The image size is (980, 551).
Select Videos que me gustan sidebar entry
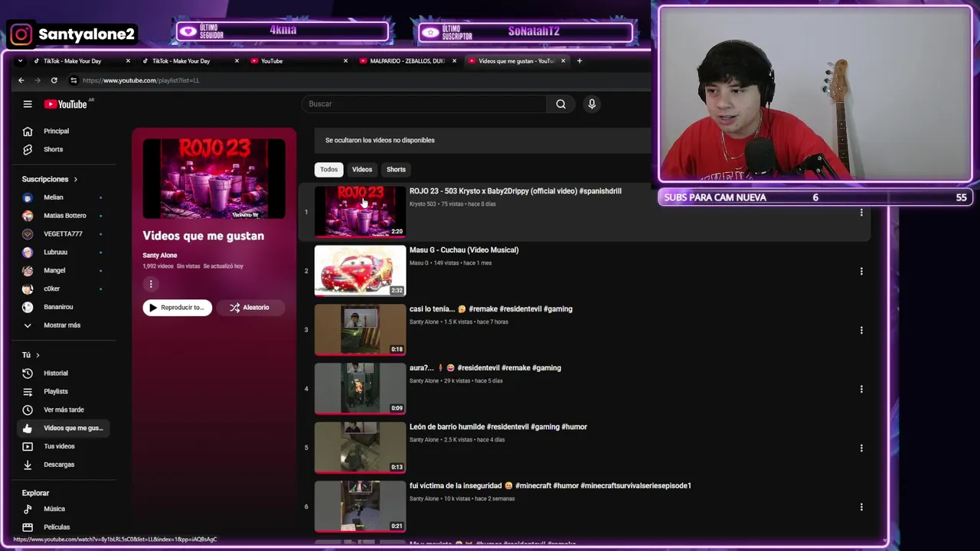tap(65, 428)
